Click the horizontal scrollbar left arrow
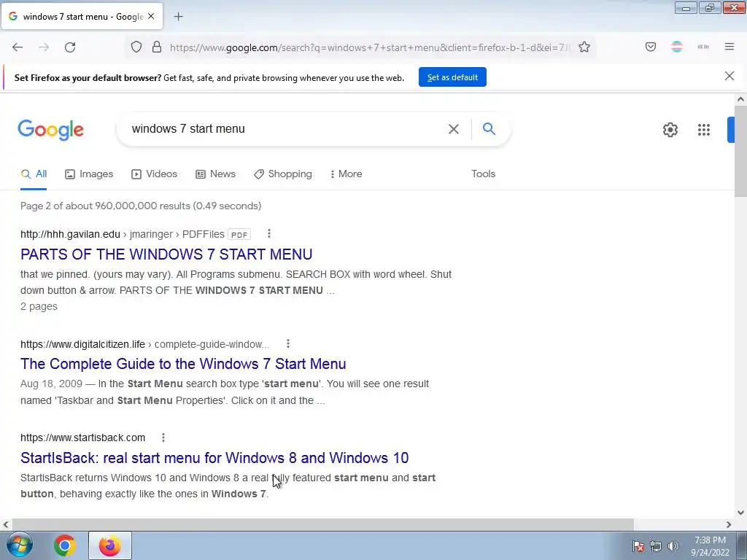Viewport: 747px width, 560px height. (x=6, y=524)
